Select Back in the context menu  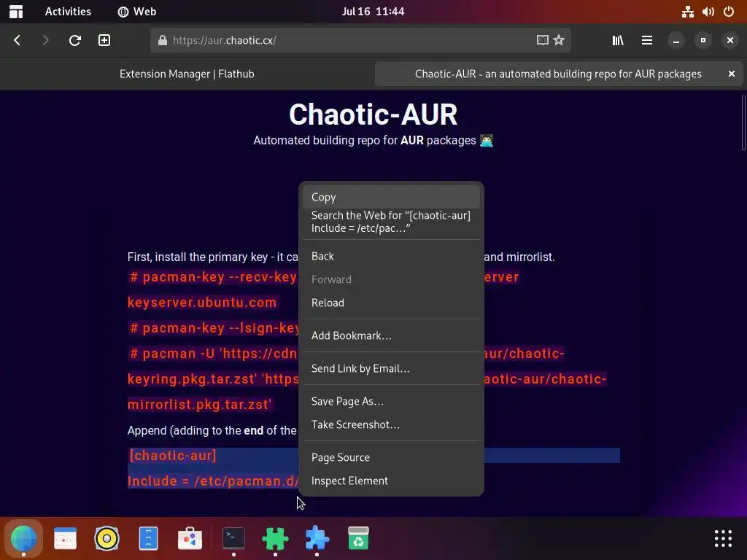[391, 256]
